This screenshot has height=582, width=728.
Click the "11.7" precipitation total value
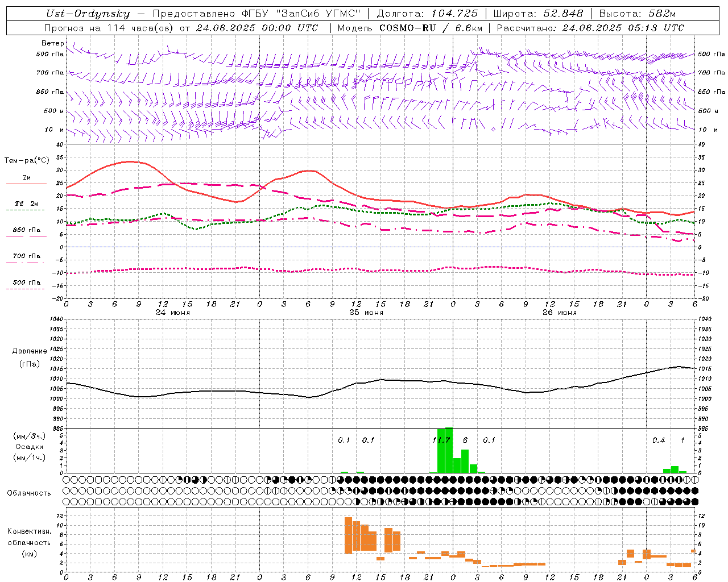[x=441, y=440]
